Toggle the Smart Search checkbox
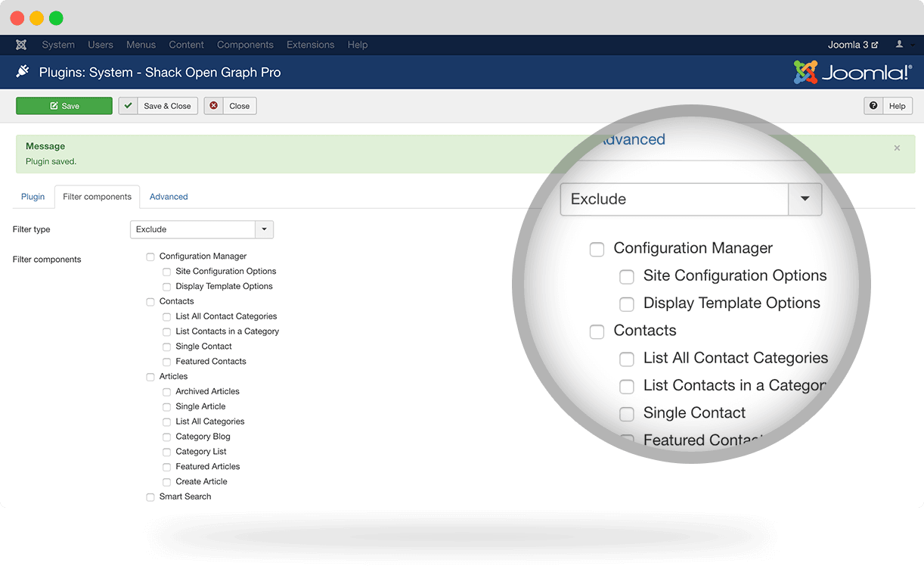The height and width of the screenshot is (566, 924). point(150,497)
